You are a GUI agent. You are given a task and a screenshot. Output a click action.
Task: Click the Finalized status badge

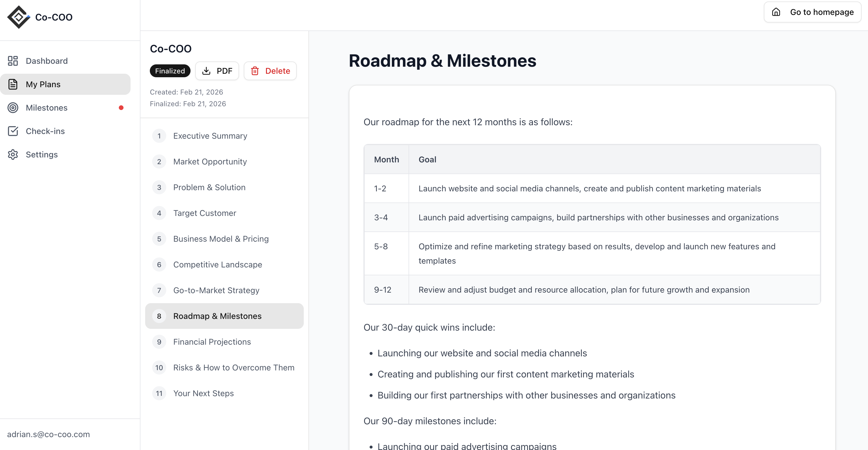click(170, 71)
